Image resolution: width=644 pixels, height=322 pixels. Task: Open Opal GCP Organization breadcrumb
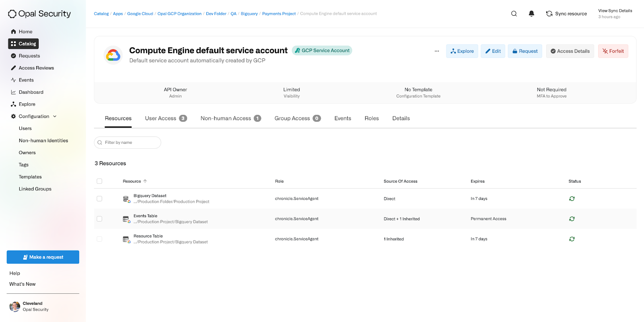(x=180, y=14)
